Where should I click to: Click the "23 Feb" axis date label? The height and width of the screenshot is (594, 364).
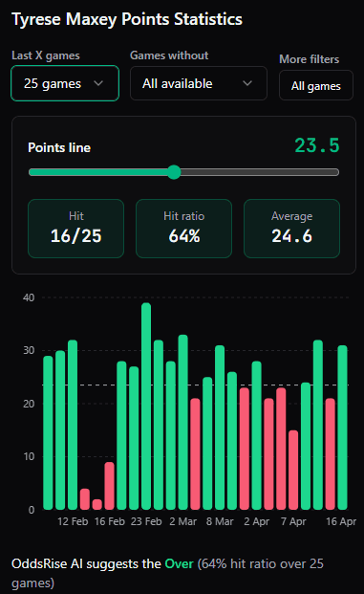click(x=146, y=521)
